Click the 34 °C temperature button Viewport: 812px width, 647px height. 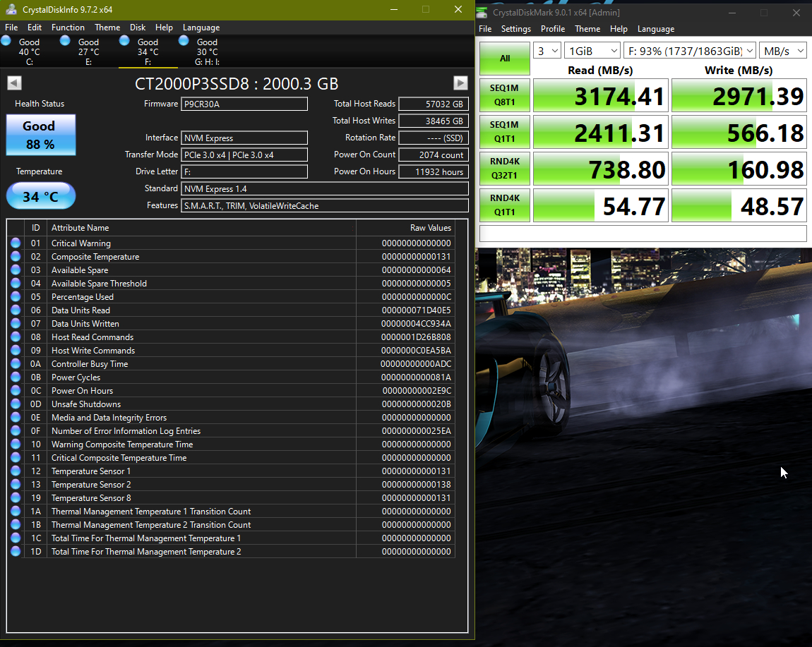tap(41, 196)
